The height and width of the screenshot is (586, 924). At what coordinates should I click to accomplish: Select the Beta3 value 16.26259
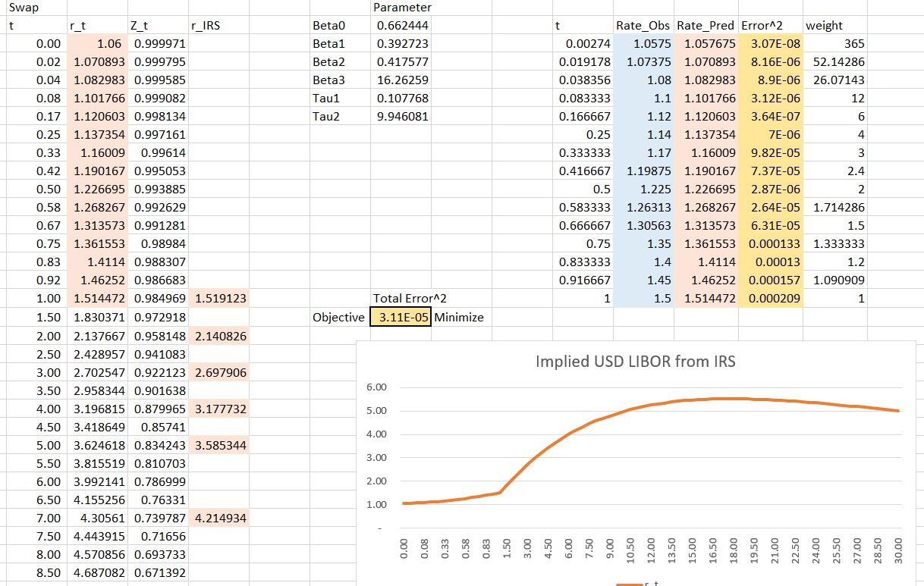(x=401, y=80)
